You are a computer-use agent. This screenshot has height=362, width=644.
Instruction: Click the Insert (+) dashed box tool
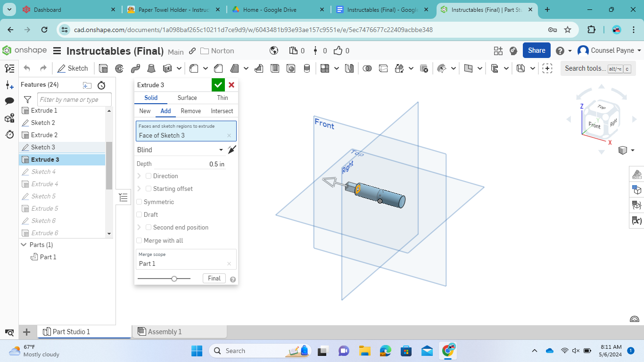coord(547,68)
